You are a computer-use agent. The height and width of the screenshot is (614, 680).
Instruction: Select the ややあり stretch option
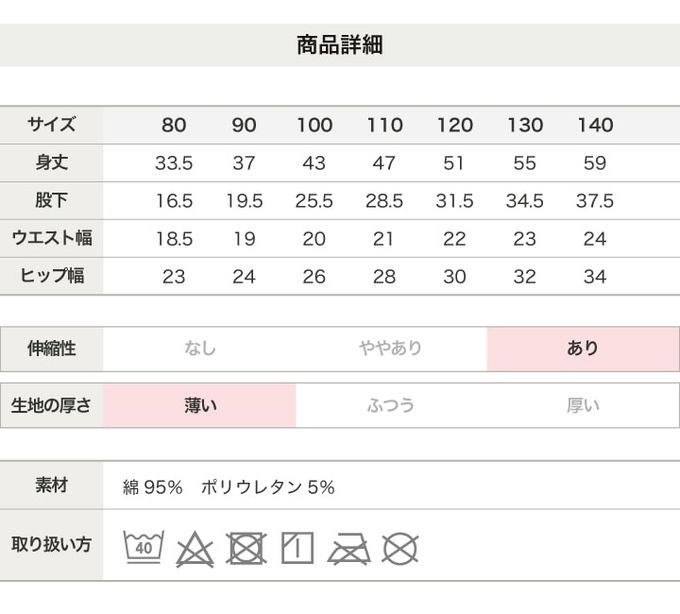(391, 349)
